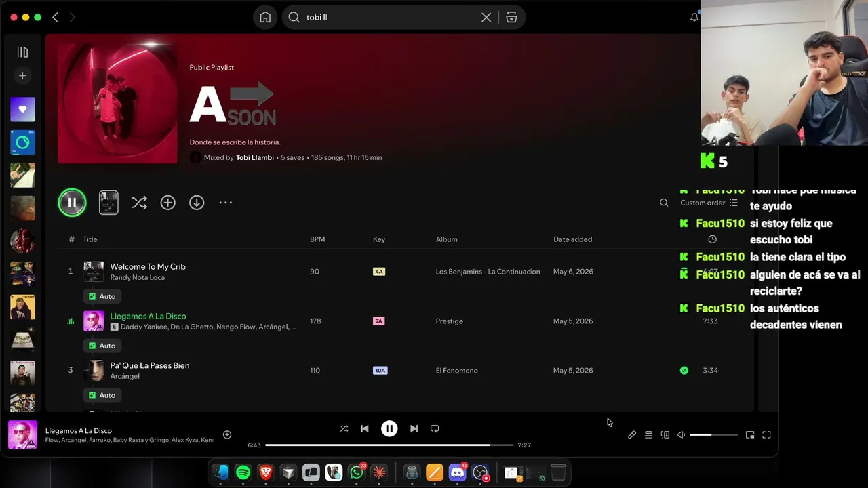Click the 7A key badge

tap(379, 321)
